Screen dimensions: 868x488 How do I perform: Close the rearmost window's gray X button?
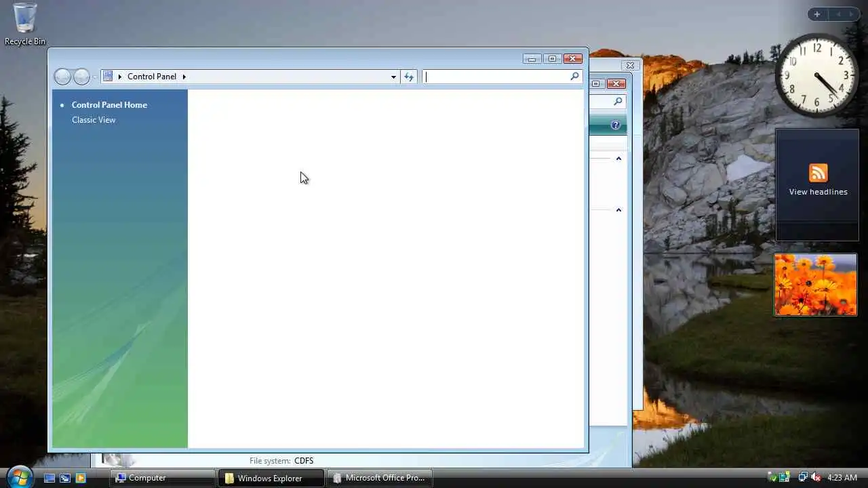pyautogui.click(x=630, y=66)
